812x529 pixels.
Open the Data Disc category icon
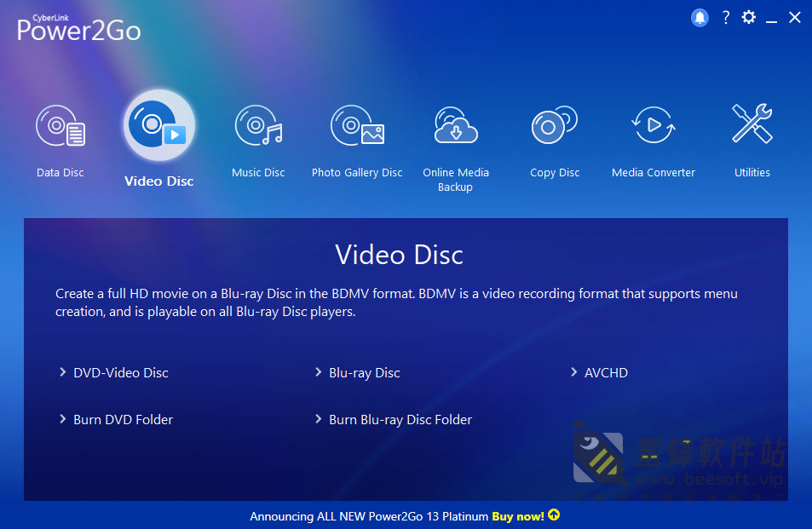pyautogui.click(x=60, y=126)
